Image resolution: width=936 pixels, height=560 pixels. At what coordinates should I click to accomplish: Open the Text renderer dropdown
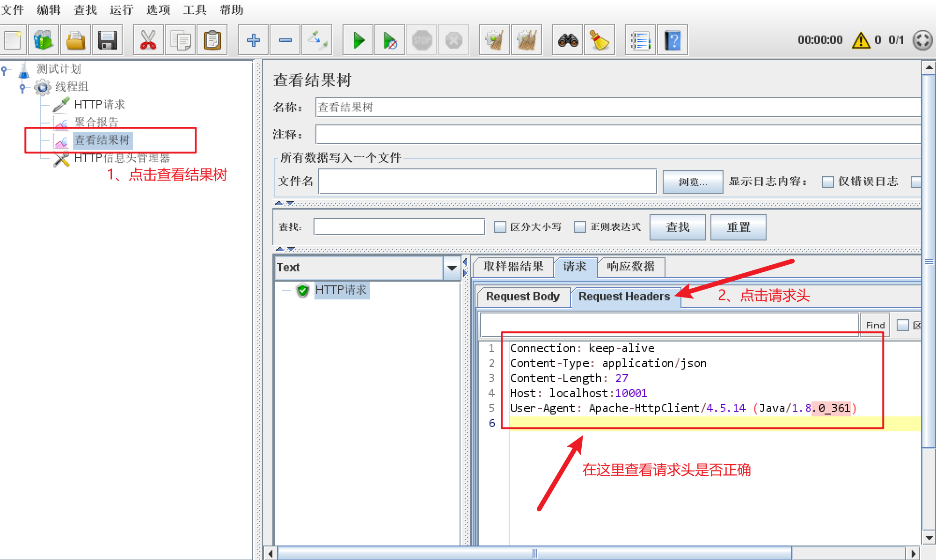(x=452, y=268)
